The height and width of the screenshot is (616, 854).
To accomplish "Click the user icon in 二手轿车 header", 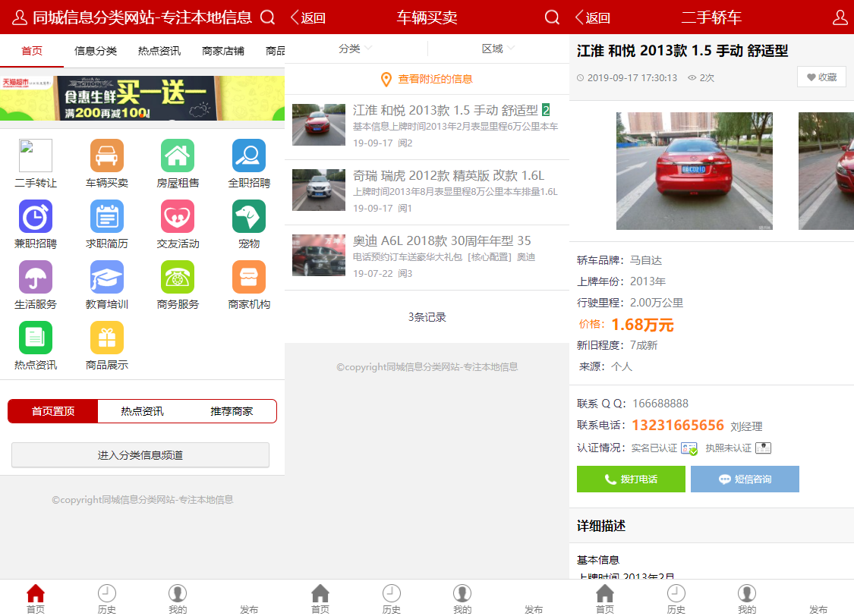I will click(x=840, y=17).
